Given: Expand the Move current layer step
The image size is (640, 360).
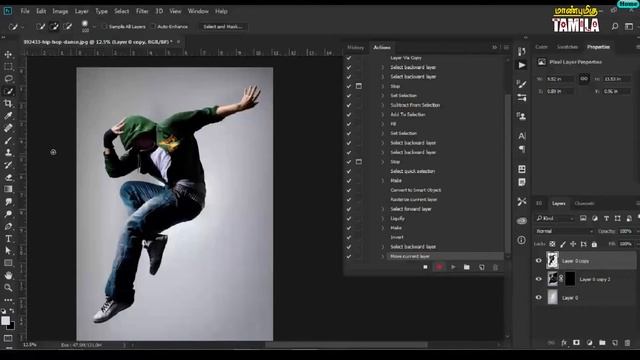Looking at the screenshot, I should click(x=383, y=256).
